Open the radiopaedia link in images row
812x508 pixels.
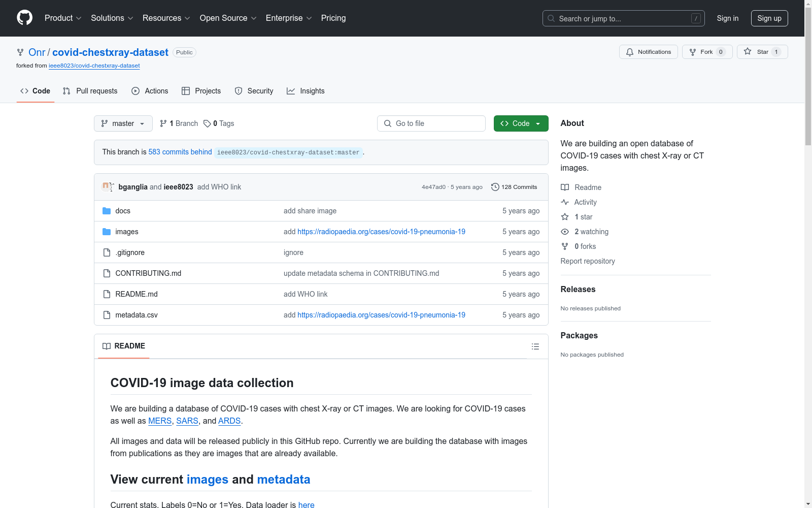(381, 232)
